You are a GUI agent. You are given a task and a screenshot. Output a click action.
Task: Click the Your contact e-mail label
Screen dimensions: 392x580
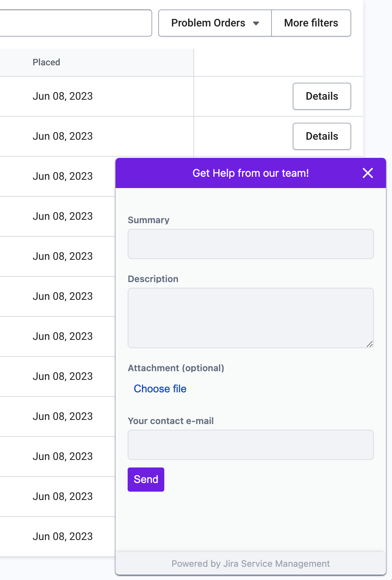point(171,421)
